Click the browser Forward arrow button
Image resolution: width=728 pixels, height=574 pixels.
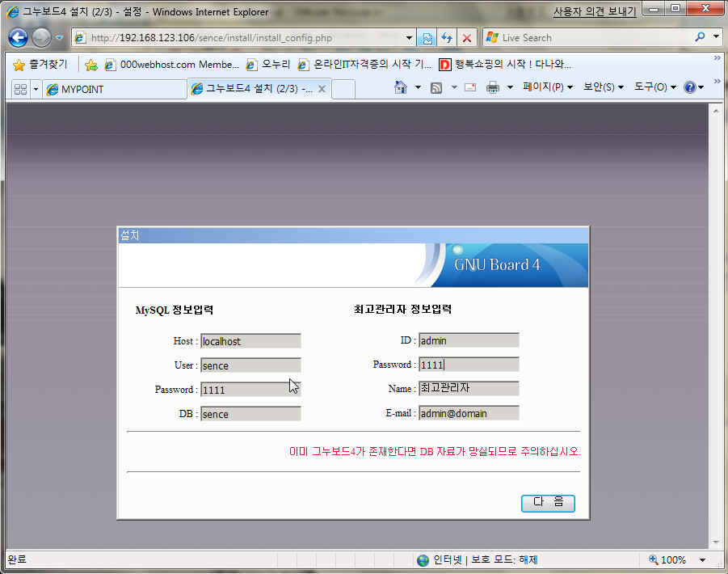[42, 38]
